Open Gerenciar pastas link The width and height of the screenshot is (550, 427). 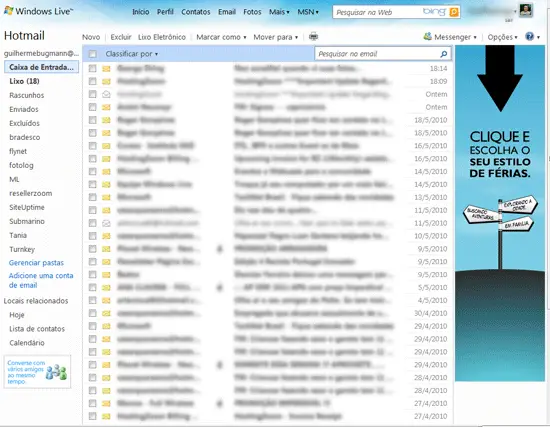point(36,263)
